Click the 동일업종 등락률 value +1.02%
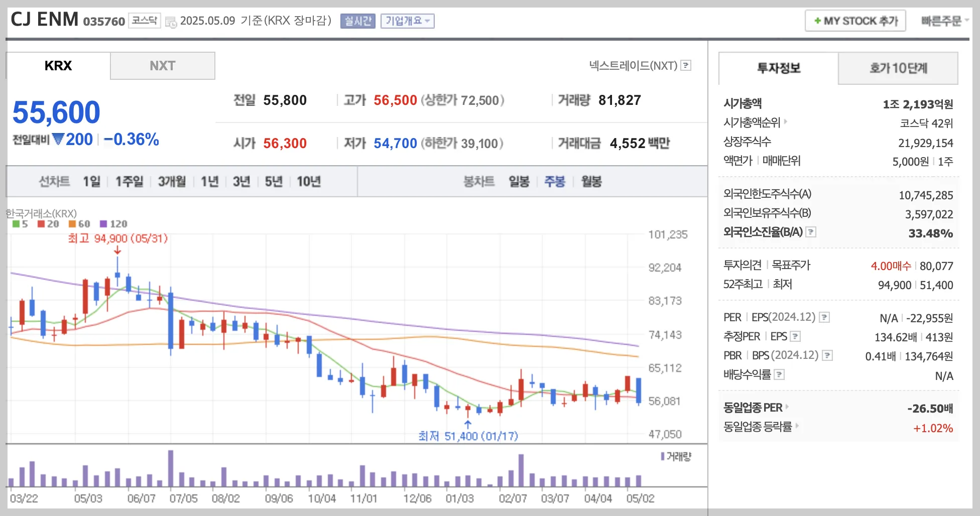 tap(933, 428)
